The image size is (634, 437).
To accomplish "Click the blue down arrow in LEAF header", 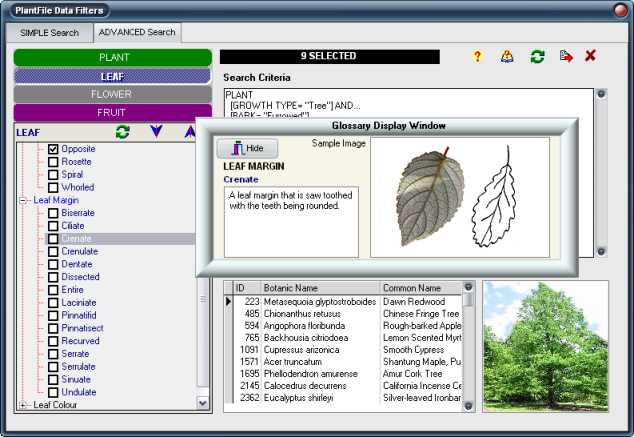I will [x=155, y=132].
